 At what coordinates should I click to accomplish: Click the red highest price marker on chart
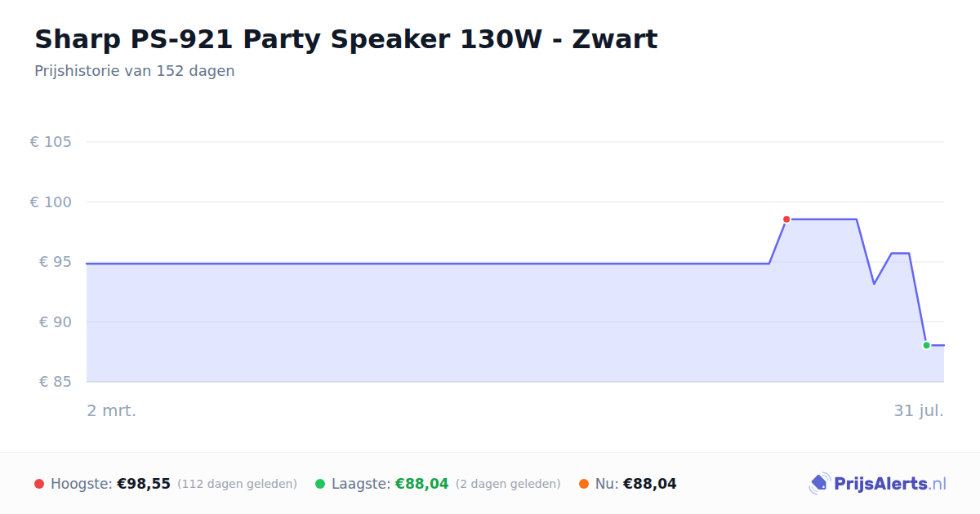click(786, 219)
